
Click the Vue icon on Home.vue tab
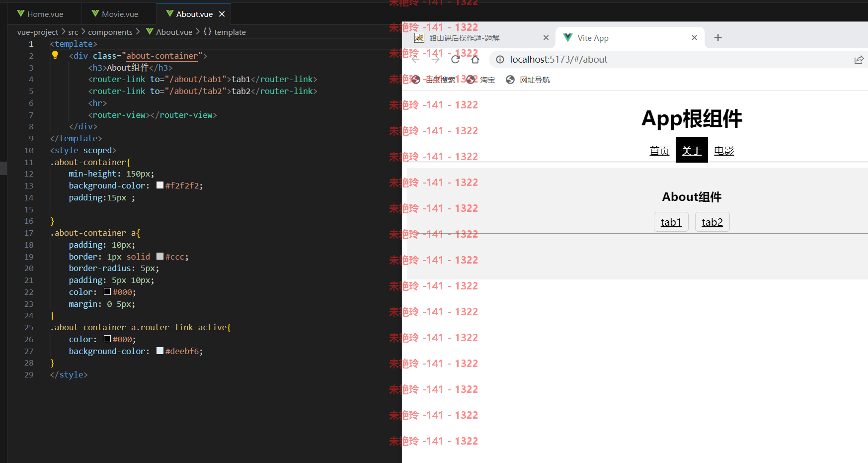[x=21, y=13]
